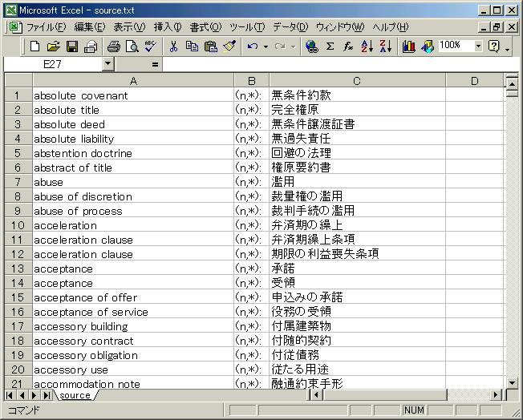Select cell '無条件約款'
This screenshot has width=523, height=420.
pyautogui.click(x=357, y=95)
